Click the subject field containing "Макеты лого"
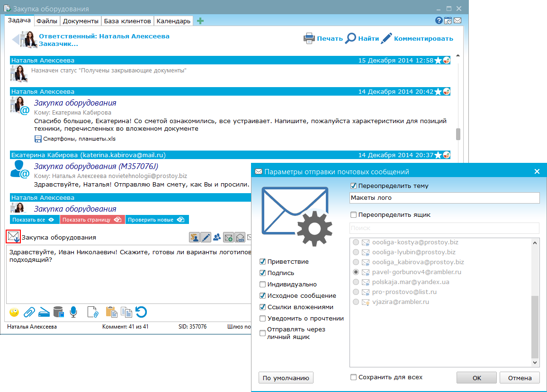547x392 pixels. point(444,198)
